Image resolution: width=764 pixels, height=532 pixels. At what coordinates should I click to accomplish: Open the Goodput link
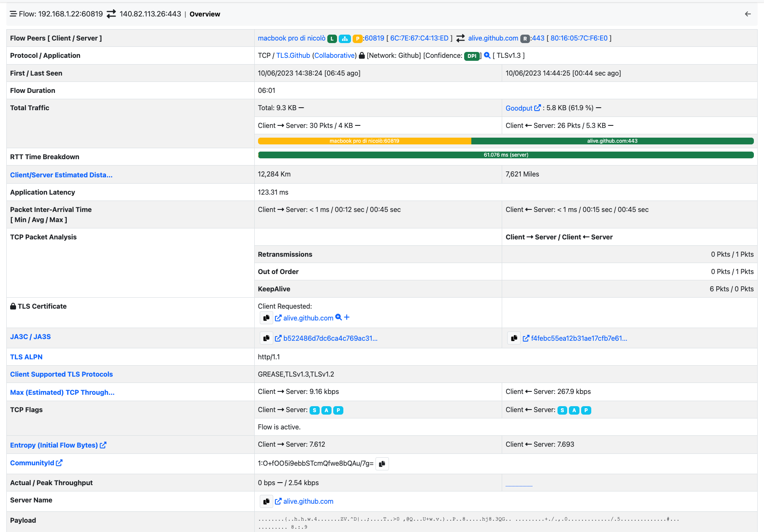[519, 108]
